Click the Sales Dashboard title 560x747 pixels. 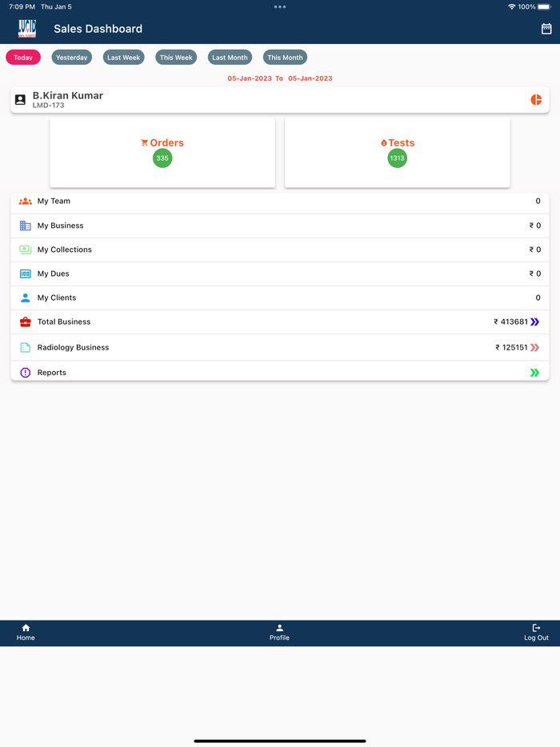point(98,29)
